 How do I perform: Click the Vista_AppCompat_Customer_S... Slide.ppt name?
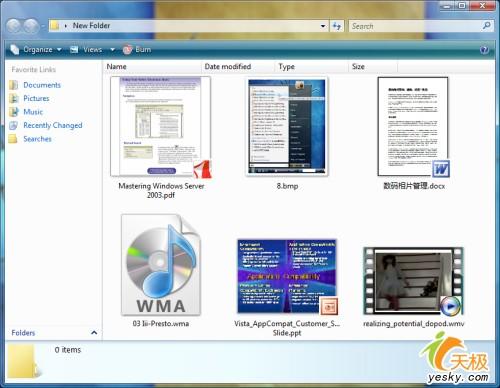pyautogui.click(x=287, y=328)
